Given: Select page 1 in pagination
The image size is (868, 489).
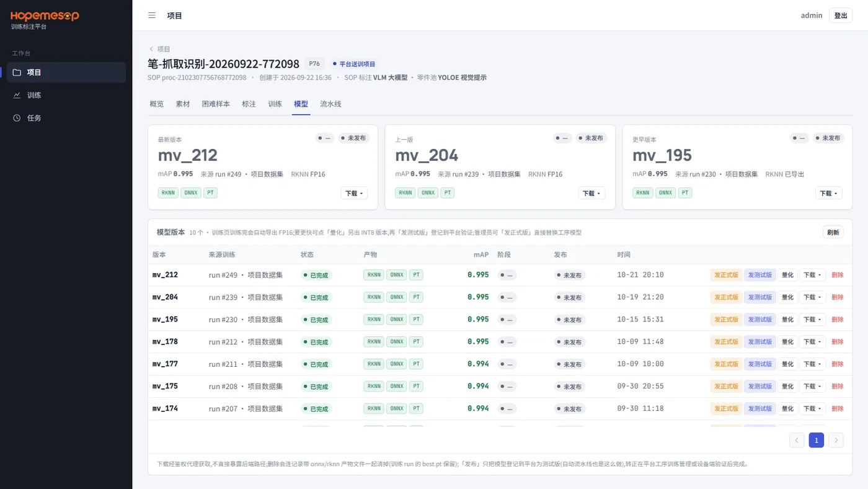Looking at the screenshot, I should [x=817, y=441].
